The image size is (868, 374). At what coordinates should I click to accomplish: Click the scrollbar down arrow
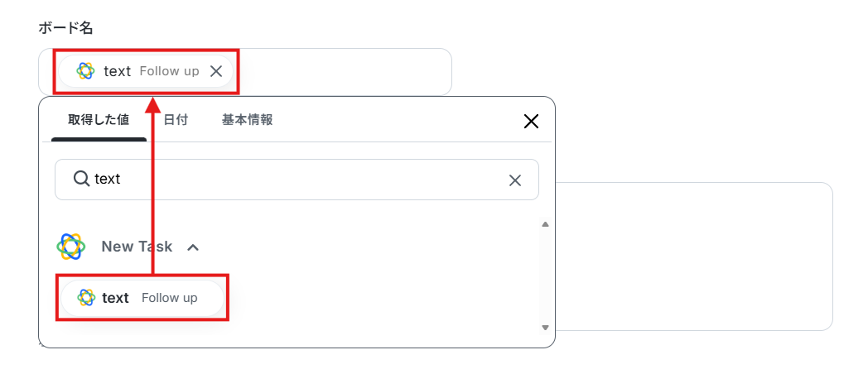pyautogui.click(x=545, y=328)
